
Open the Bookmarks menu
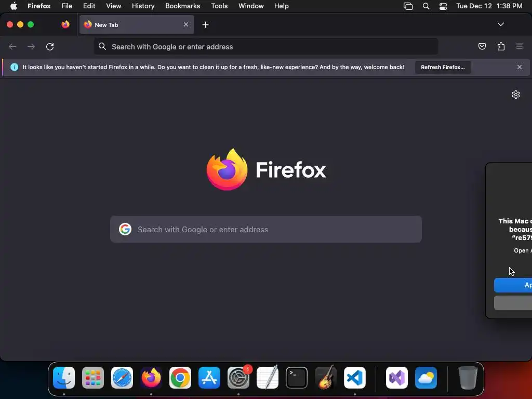click(182, 6)
